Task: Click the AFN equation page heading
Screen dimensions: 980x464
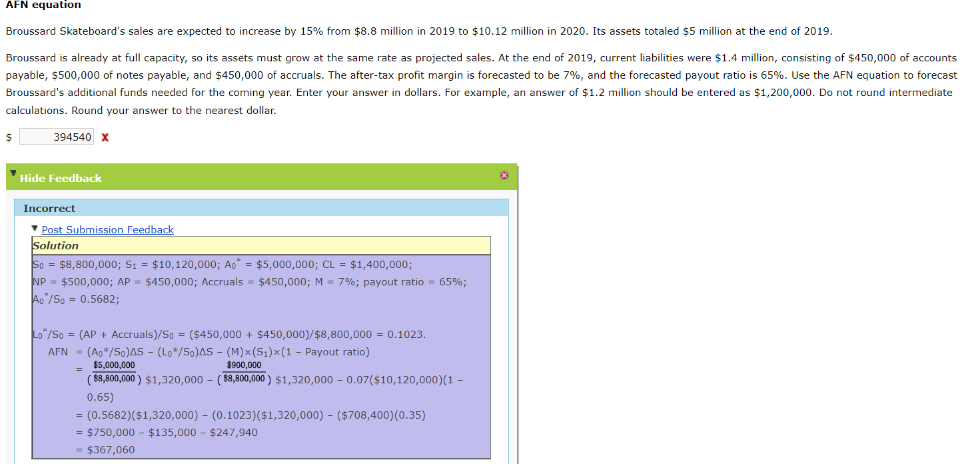Action: point(43,5)
